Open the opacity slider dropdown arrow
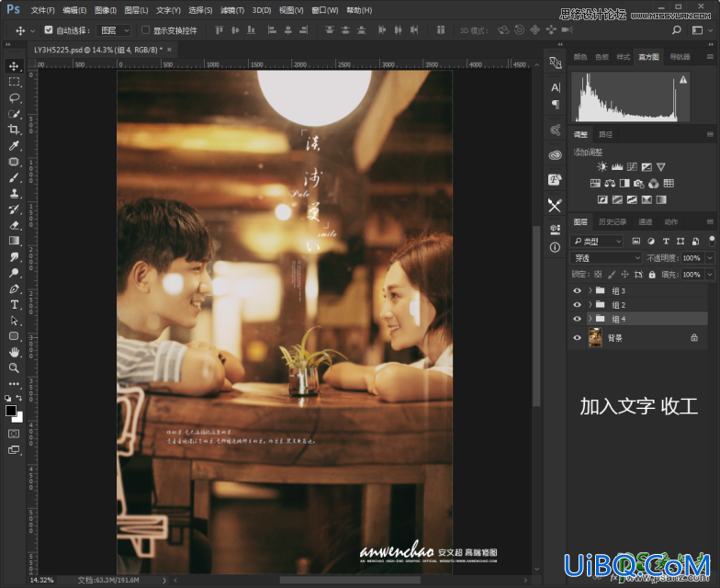Viewport: 720px width, 588px height. pyautogui.click(x=710, y=258)
